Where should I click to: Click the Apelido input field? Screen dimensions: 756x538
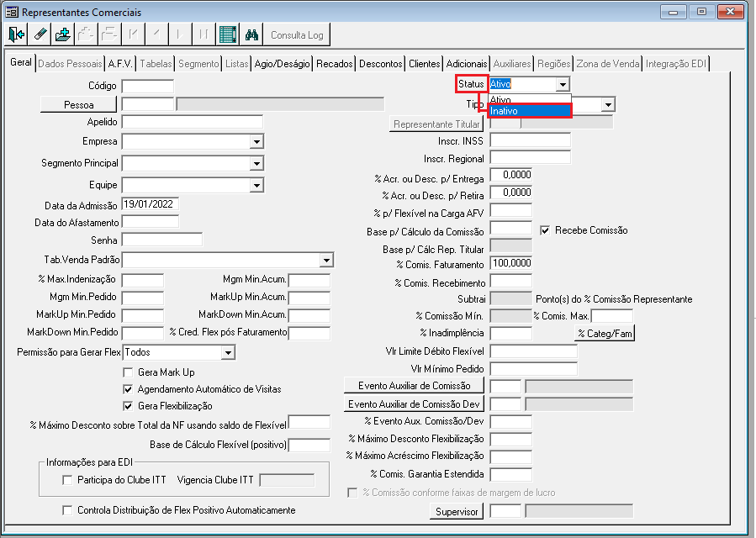[193, 122]
